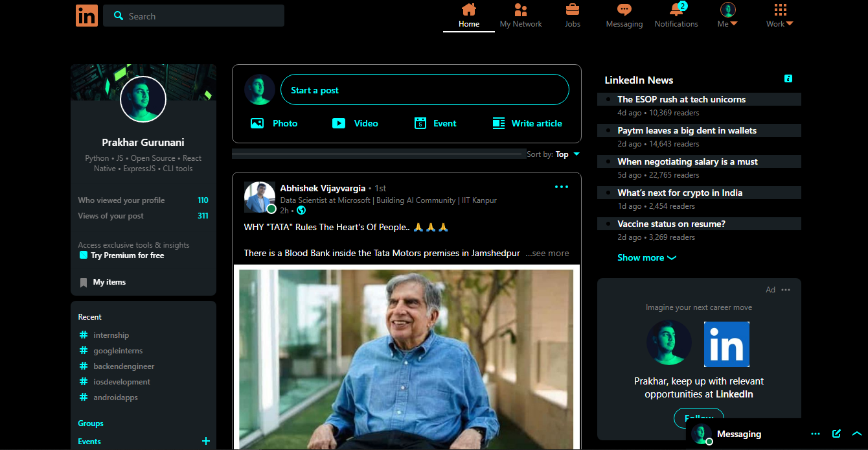Add a Video to post
The height and width of the screenshot is (450, 868).
[x=355, y=123]
